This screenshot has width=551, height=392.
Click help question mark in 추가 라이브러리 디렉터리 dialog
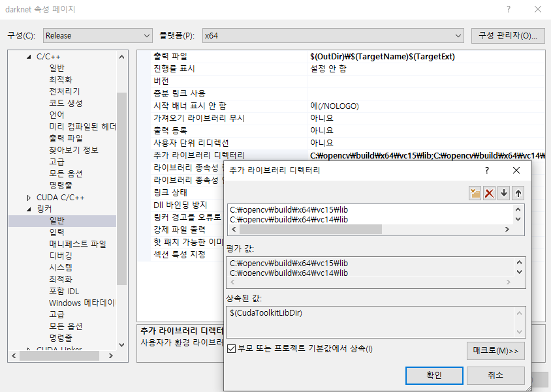[x=486, y=170]
